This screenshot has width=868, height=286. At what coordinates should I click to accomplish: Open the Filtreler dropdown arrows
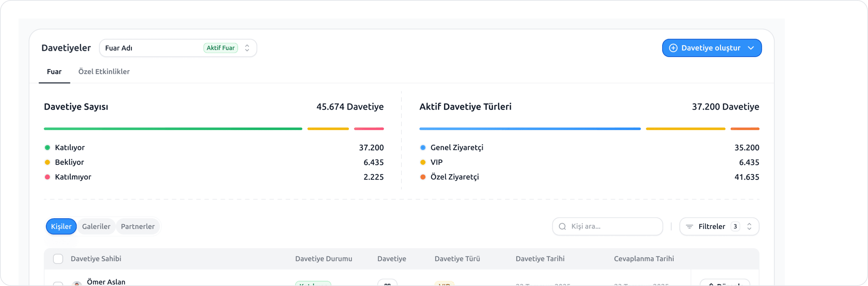click(x=749, y=226)
